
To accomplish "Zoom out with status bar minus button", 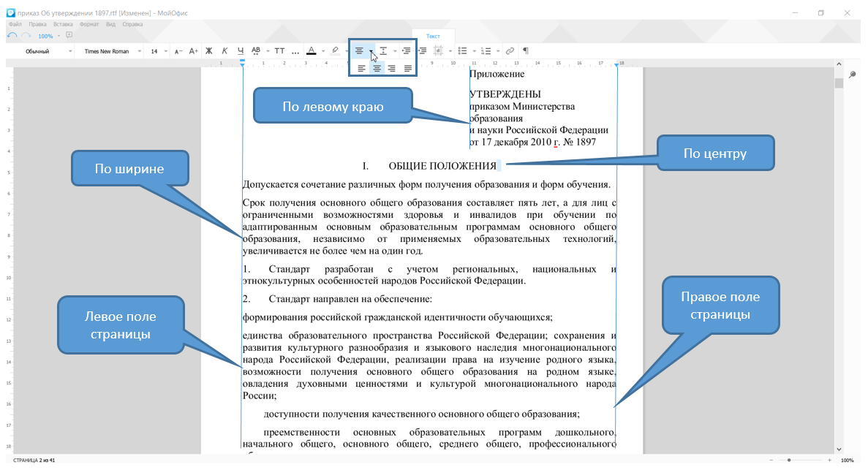I will pyautogui.click(x=771, y=460).
